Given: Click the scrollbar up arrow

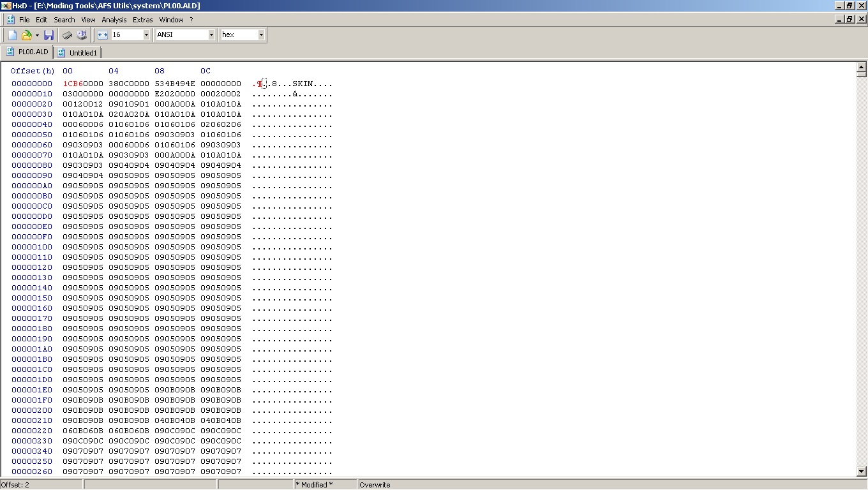Looking at the screenshot, I should (x=861, y=67).
